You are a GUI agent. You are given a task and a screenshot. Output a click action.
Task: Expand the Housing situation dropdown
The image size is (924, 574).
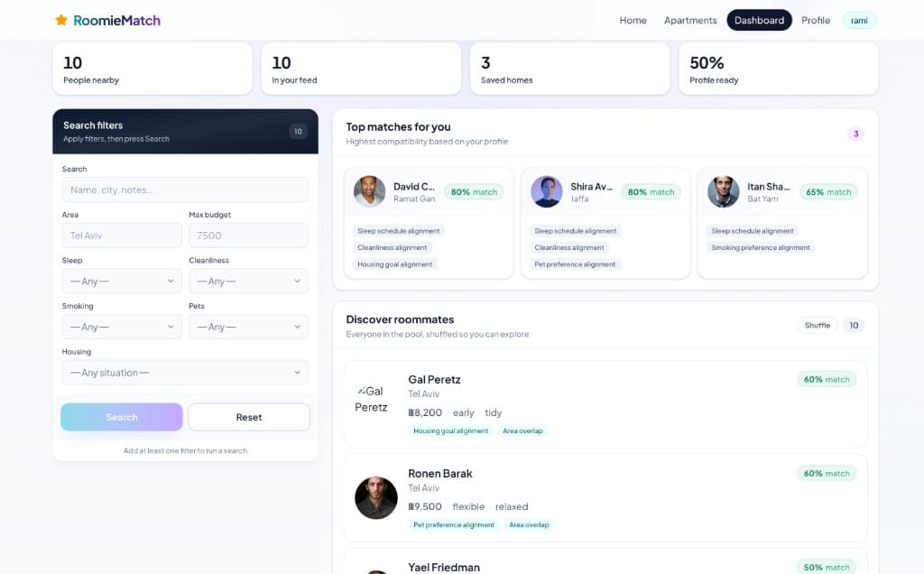(185, 373)
